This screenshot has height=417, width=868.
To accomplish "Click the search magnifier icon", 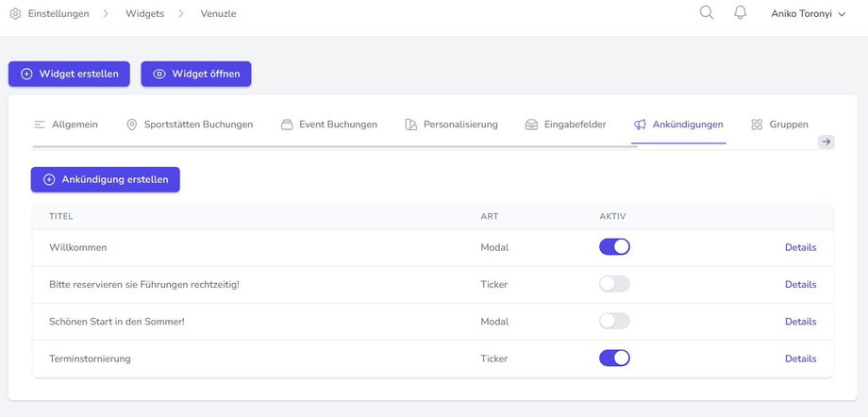I will 706,13.
